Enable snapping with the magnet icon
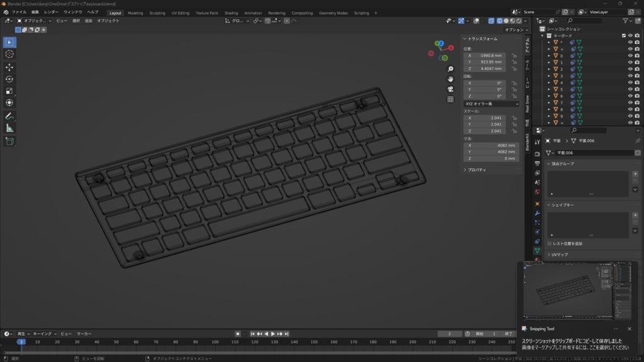Image resolution: width=644 pixels, height=362 pixels. tap(267, 21)
